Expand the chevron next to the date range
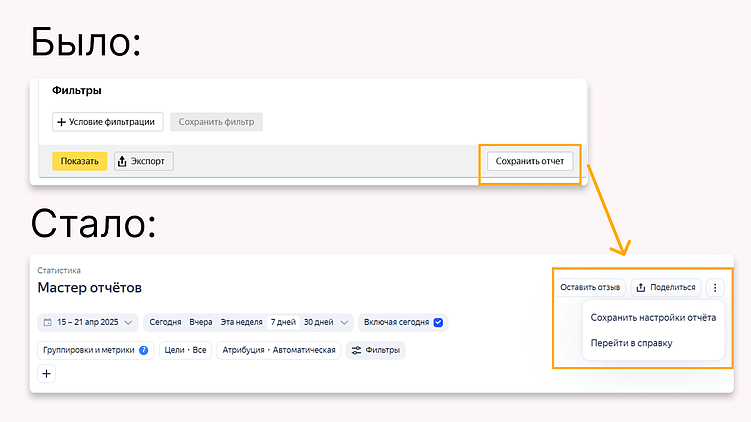The image size is (751, 422). click(x=128, y=322)
